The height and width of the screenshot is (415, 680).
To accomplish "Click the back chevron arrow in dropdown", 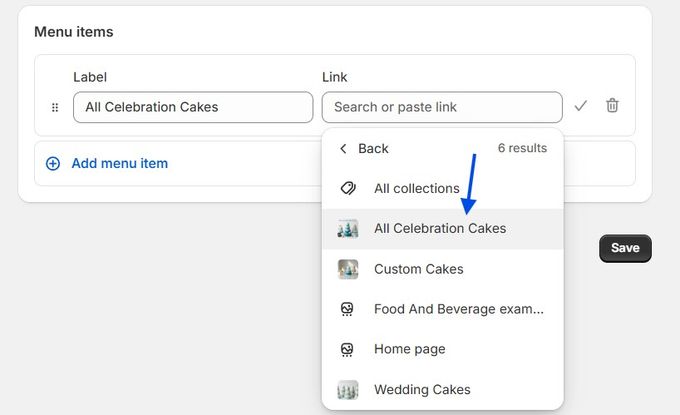I will point(343,149).
